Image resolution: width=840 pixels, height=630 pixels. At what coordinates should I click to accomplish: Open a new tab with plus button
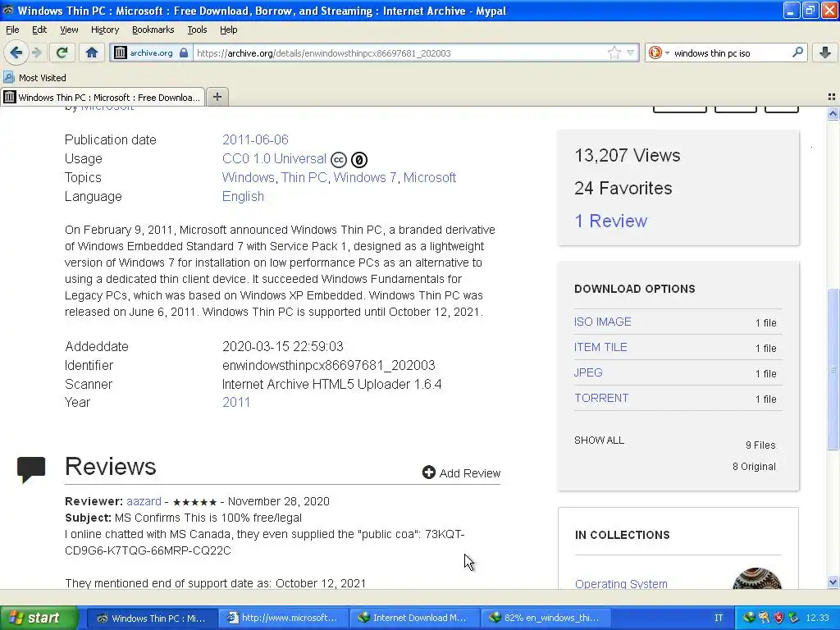tap(217, 97)
